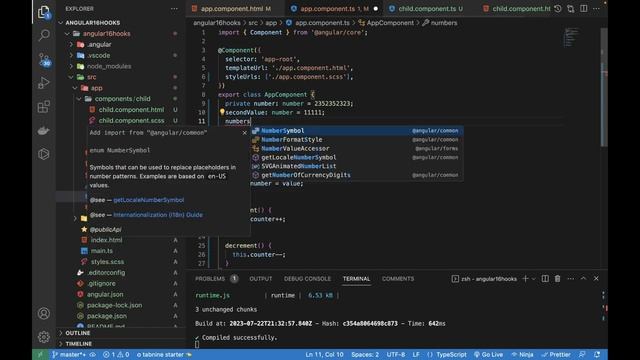
Task: Click the lightbulb quick fix icon
Action: point(222,112)
